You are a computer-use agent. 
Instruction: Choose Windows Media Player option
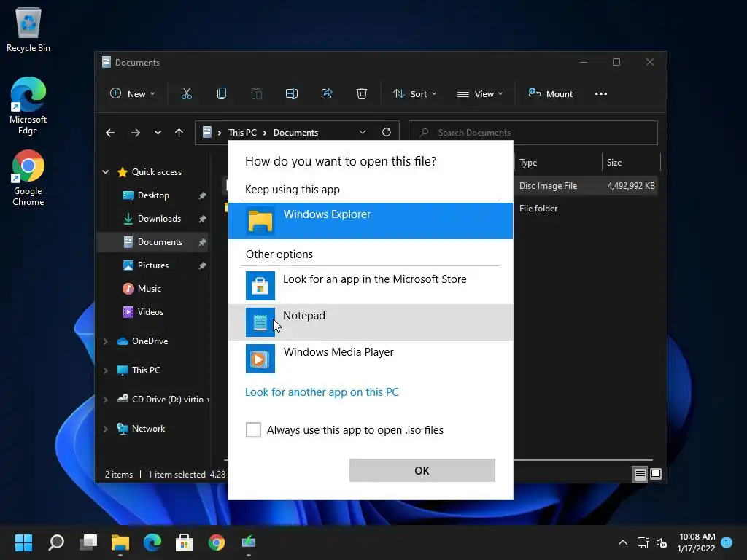[x=370, y=358]
